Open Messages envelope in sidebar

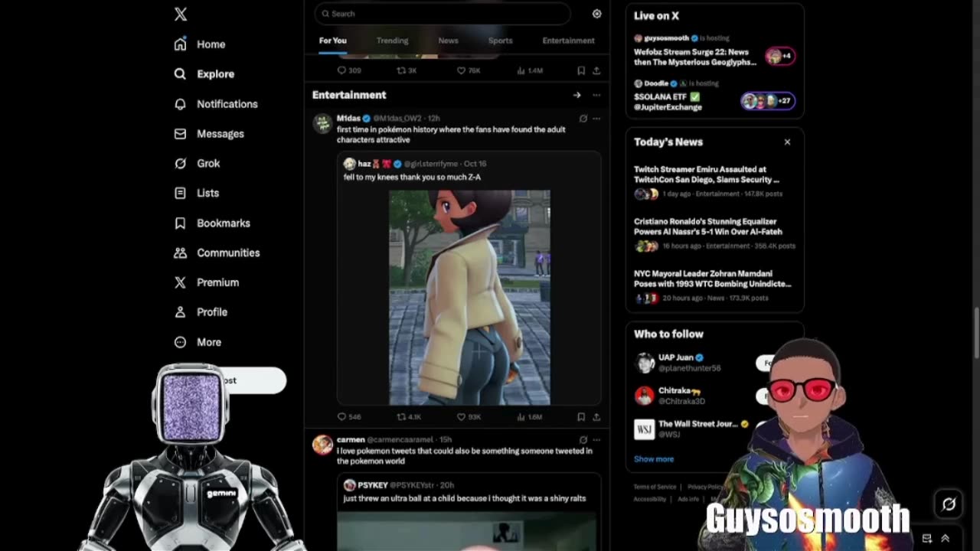180,134
